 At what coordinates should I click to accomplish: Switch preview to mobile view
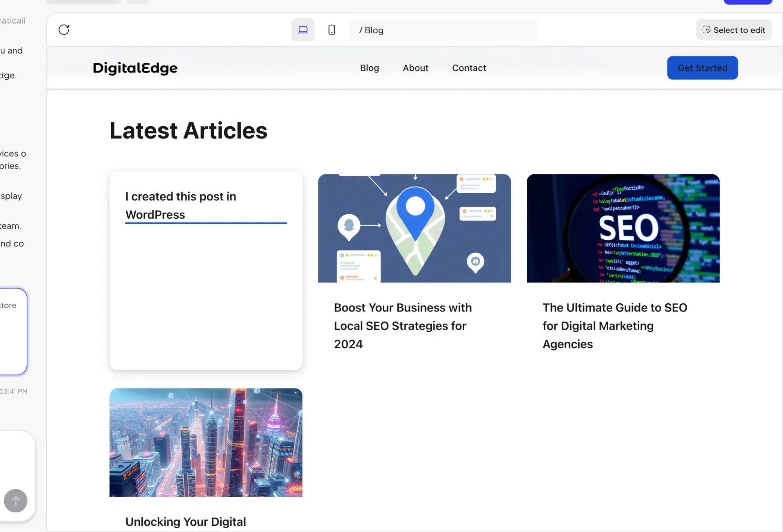point(331,29)
